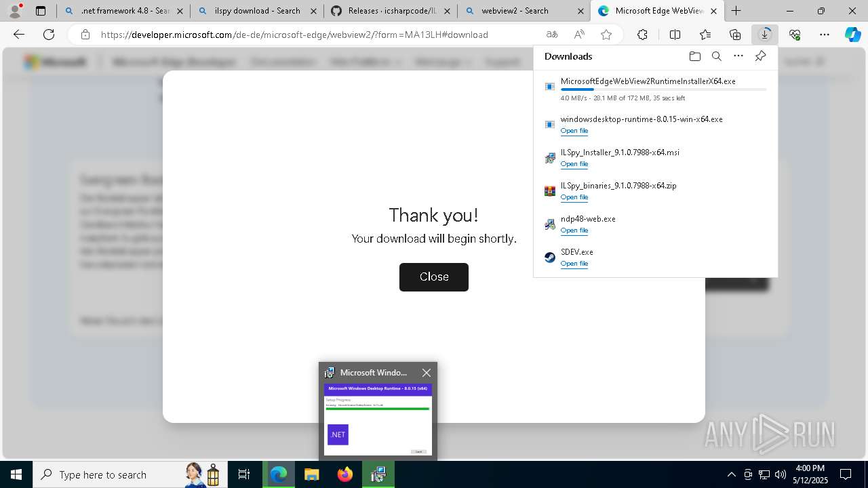Image resolution: width=868 pixels, height=488 pixels.
Task: Toggle split screen icon
Action: tap(675, 35)
